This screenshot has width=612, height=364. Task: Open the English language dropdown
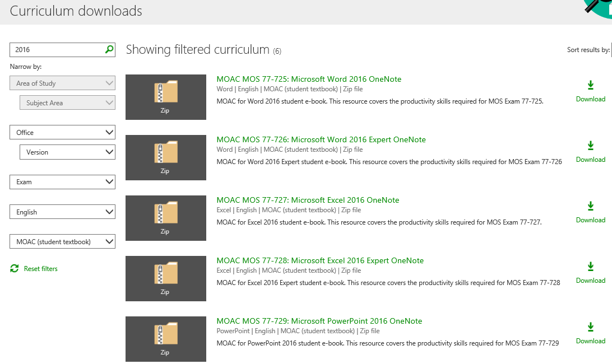pyautogui.click(x=62, y=212)
